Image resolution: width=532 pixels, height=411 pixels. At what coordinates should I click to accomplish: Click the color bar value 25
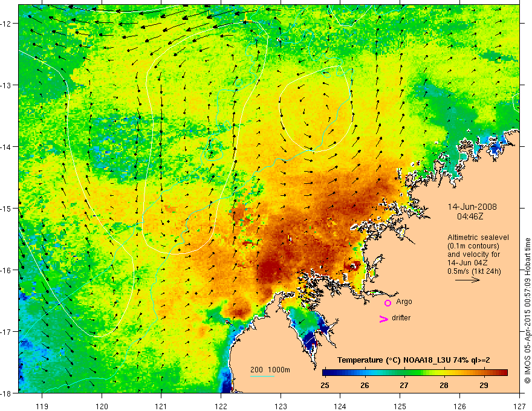325,385
